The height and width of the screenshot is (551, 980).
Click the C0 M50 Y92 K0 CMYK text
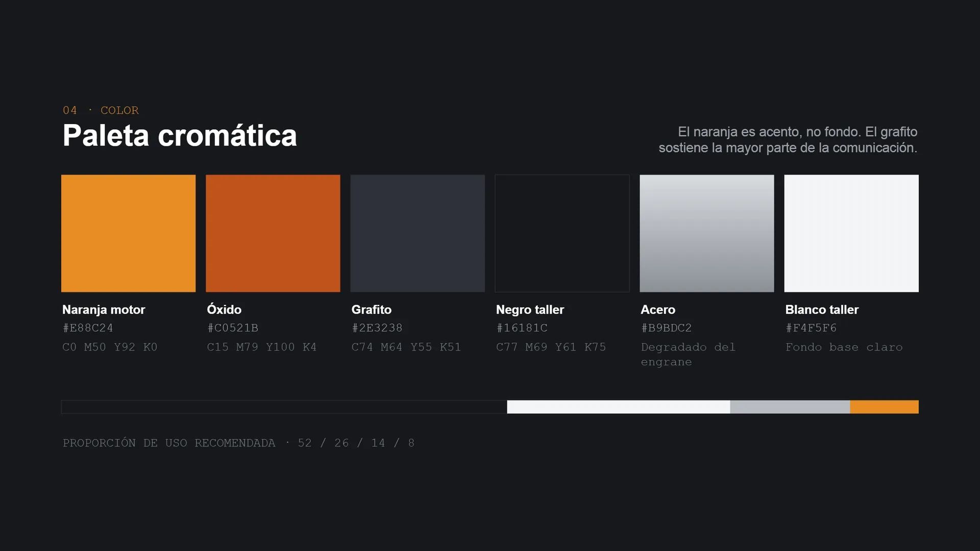pos(110,347)
